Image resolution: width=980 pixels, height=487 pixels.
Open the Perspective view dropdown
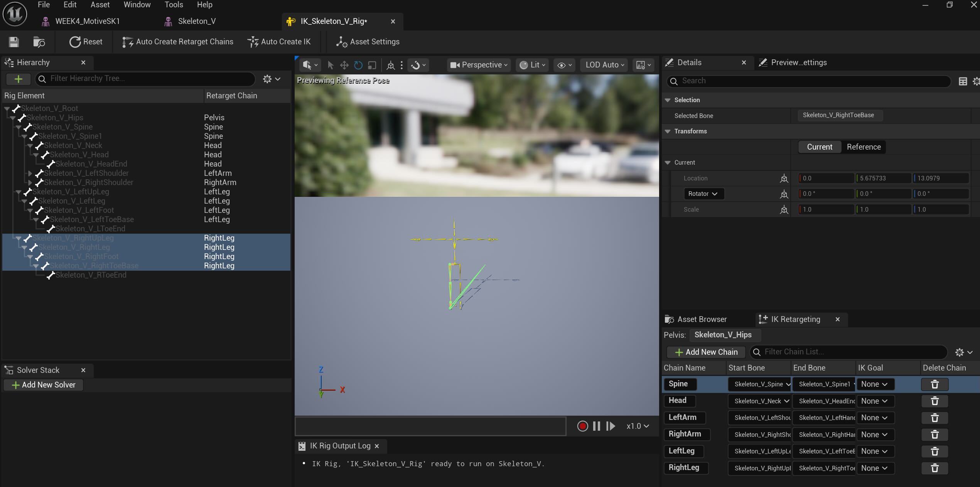479,65
